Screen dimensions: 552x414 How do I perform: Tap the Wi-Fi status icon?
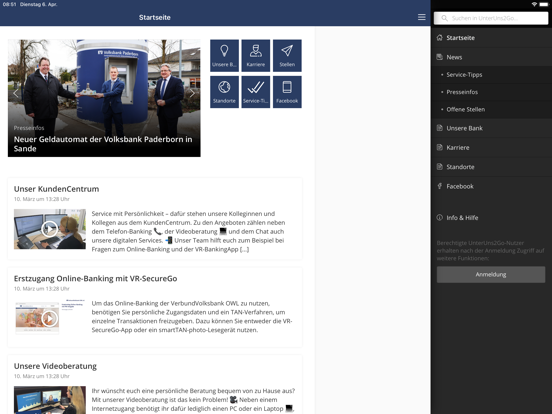(534, 4)
